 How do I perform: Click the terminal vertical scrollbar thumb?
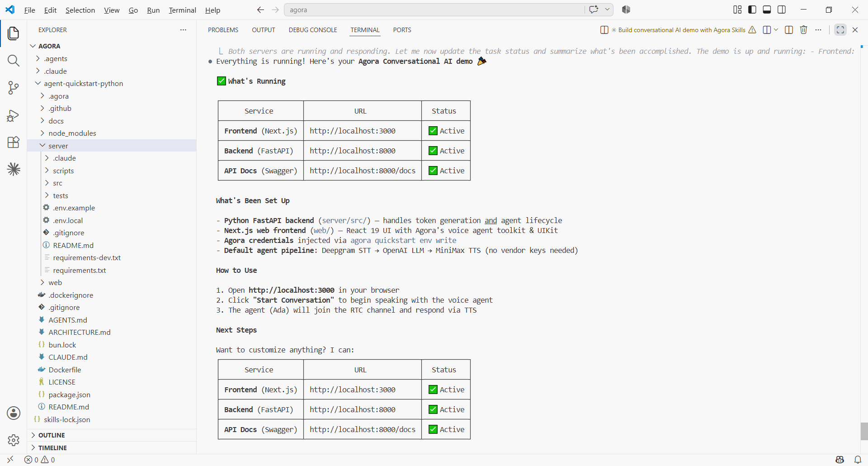point(864,431)
